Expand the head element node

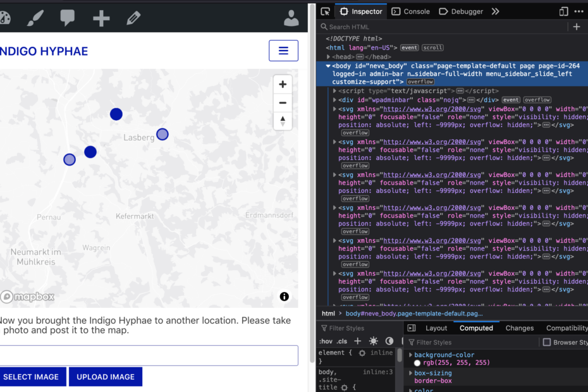point(329,57)
